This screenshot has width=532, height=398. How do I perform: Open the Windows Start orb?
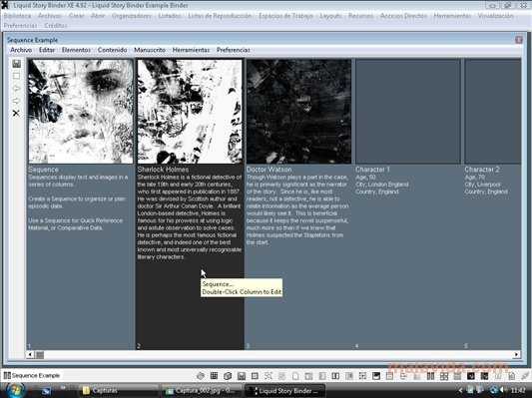(15, 391)
